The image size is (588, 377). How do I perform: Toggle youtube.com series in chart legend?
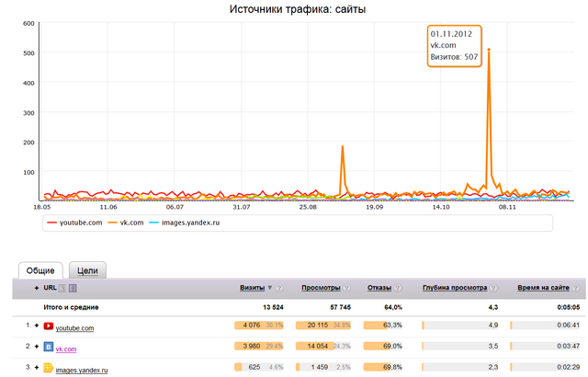point(74,223)
